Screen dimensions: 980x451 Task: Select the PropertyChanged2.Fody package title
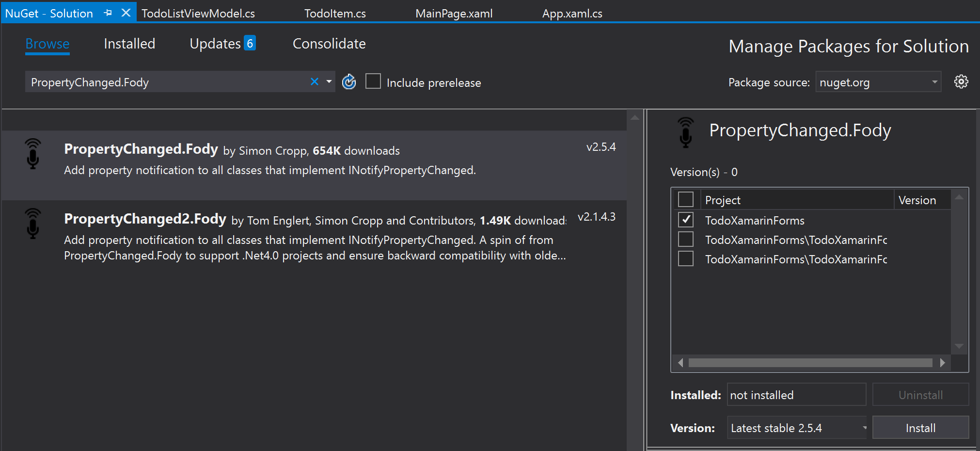[x=145, y=219]
